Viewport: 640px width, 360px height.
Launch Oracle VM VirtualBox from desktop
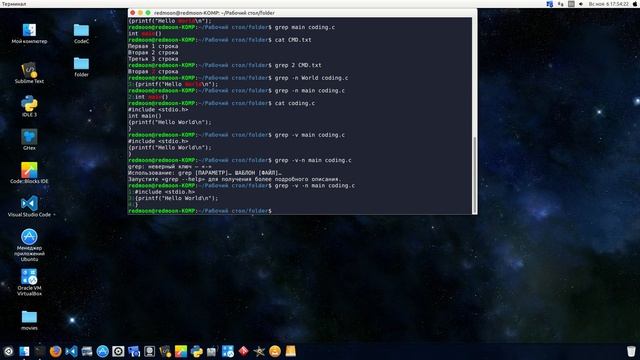click(x=29, y=282)
